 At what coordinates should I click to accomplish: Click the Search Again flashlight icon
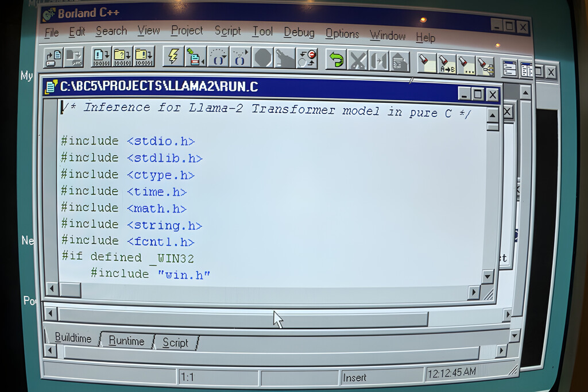466,64
